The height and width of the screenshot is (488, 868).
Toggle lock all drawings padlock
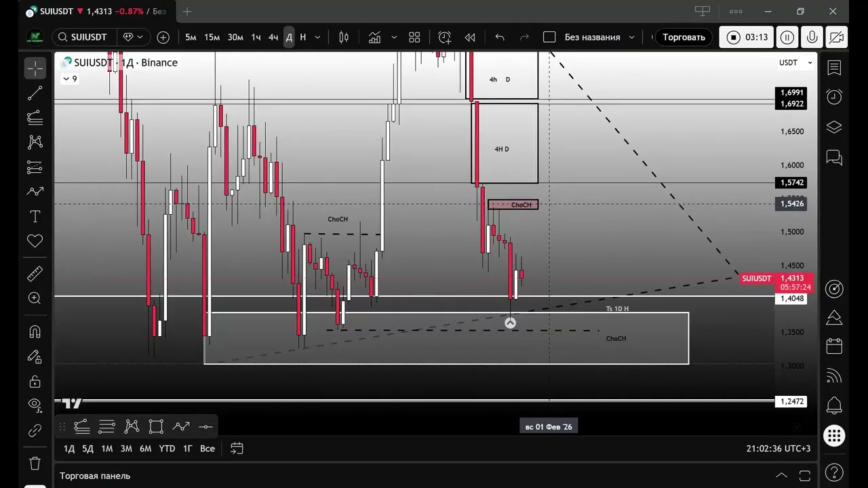[x=35, y=382]
